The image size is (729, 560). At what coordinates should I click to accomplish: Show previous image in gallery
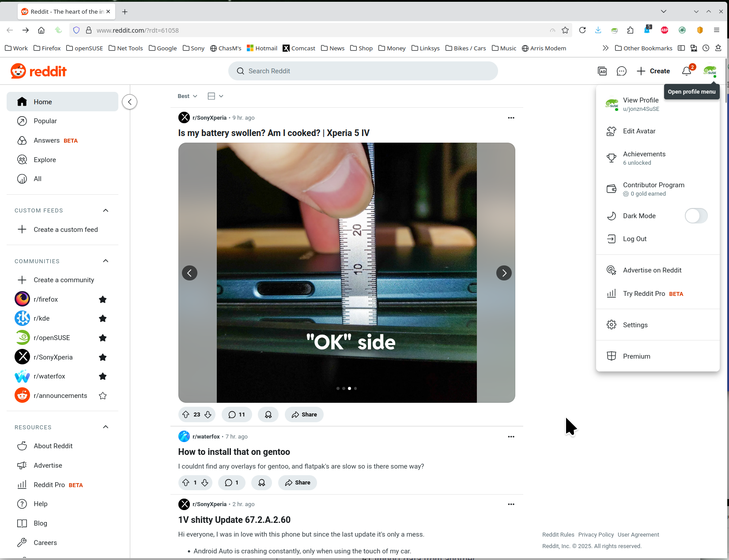click(189, 273)
